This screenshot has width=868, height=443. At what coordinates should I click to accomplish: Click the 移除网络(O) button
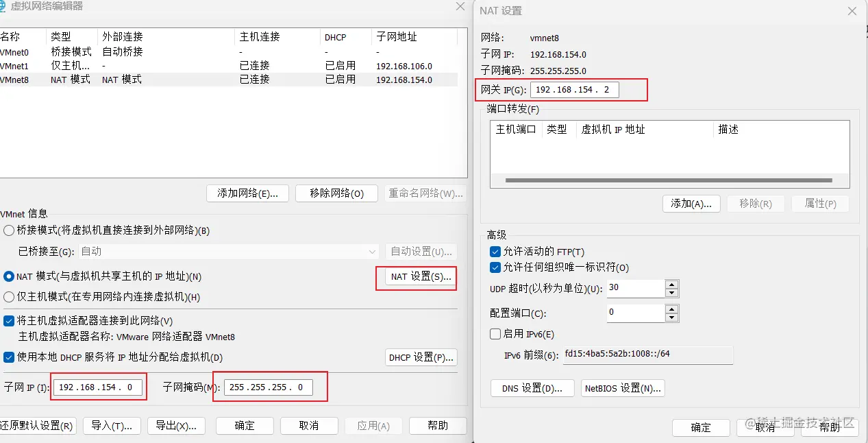336,193
